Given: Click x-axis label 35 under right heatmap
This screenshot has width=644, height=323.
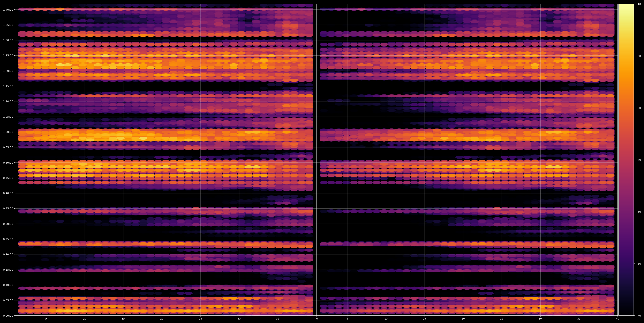Looking at the screenshot, I should pos(579,319).
